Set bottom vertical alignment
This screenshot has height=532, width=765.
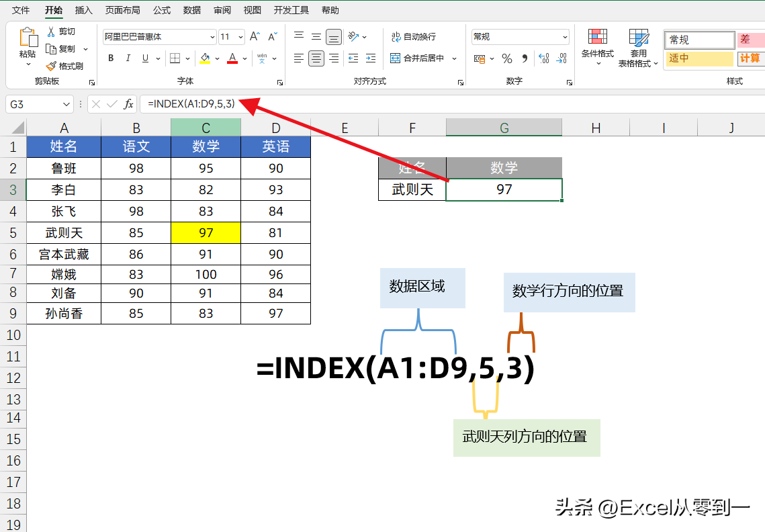point(334,36)
